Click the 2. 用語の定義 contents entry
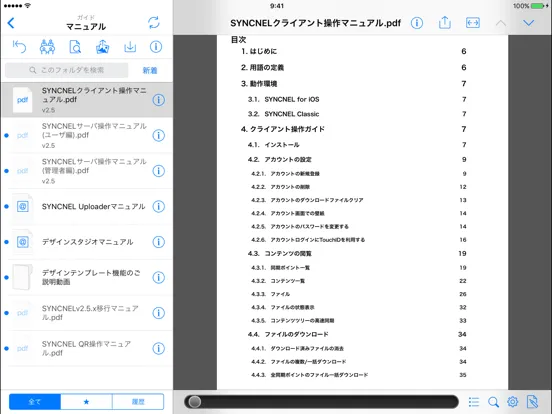 262,68
